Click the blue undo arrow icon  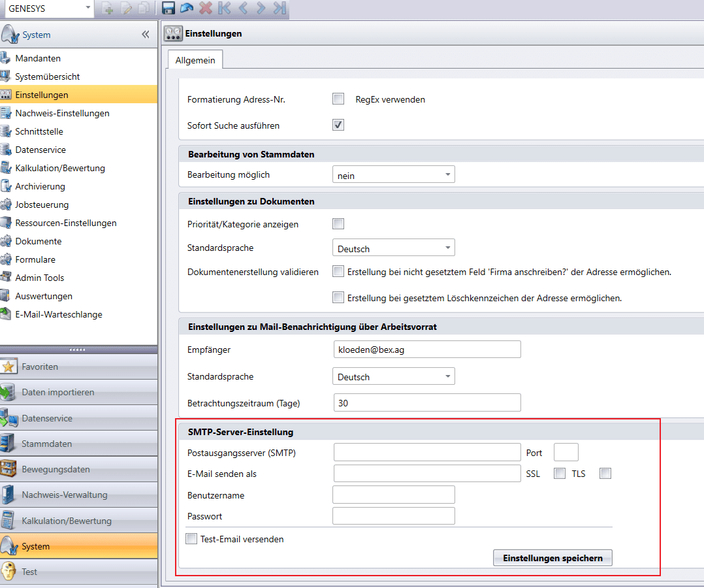[x=187, y=8]
